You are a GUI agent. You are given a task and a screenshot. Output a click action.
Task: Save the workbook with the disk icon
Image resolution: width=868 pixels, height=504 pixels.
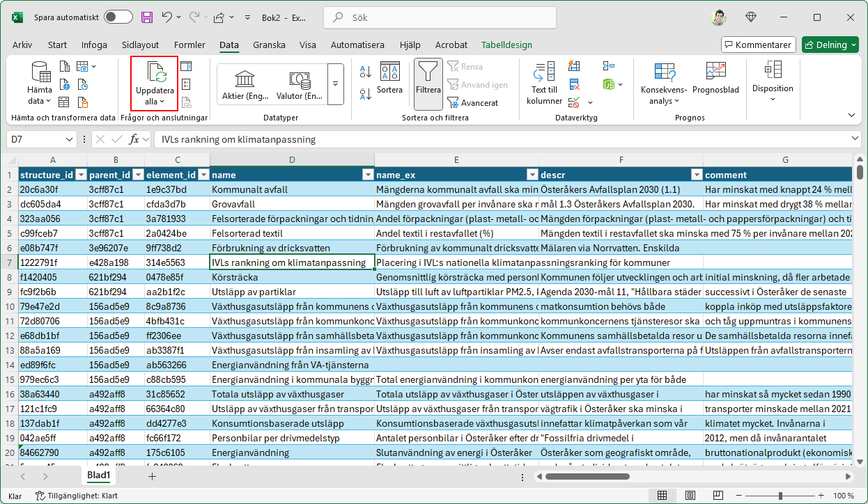point(147,17)
